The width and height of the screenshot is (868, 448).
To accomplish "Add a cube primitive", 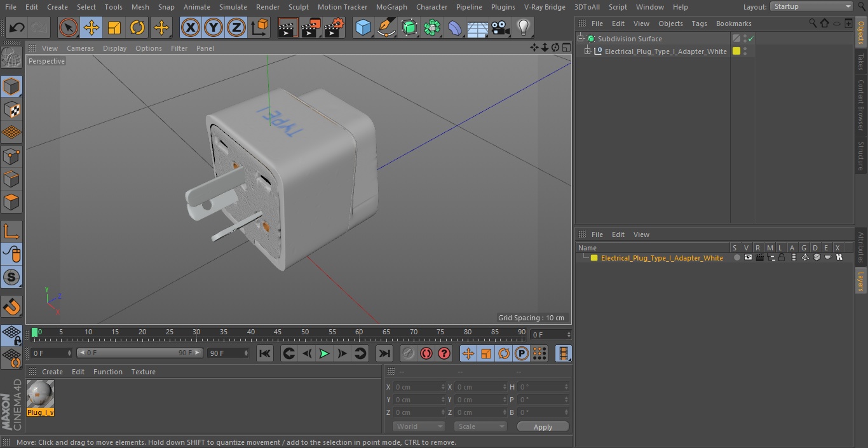I will (x=363, y=27).
